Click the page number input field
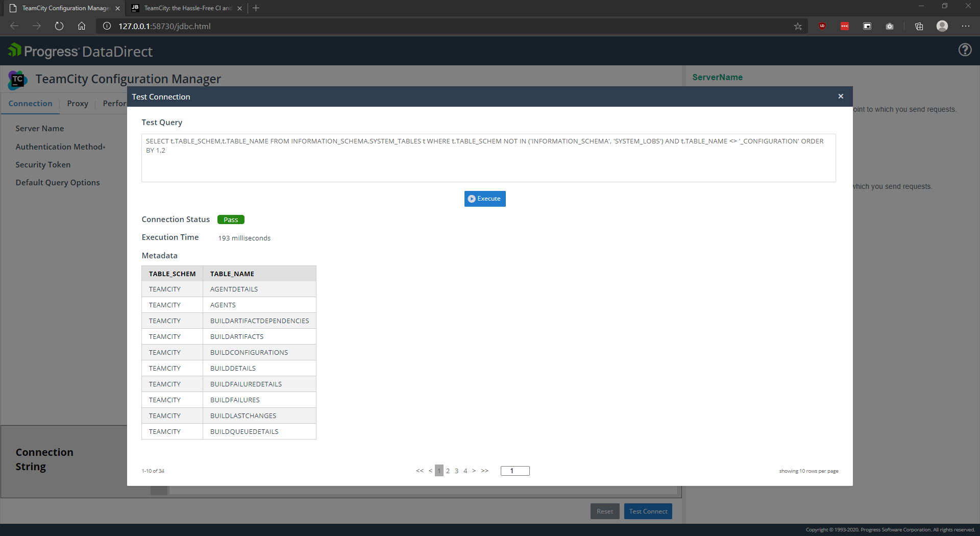 pyautogui.click(x=515, y=471)
